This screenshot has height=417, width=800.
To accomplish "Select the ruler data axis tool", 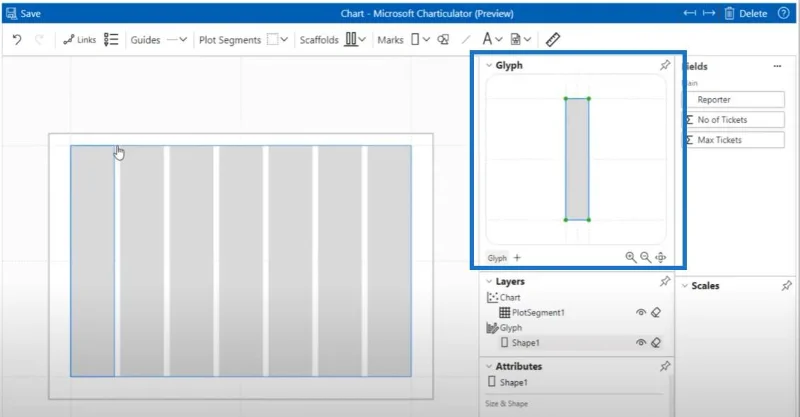I will click(553, 40).
